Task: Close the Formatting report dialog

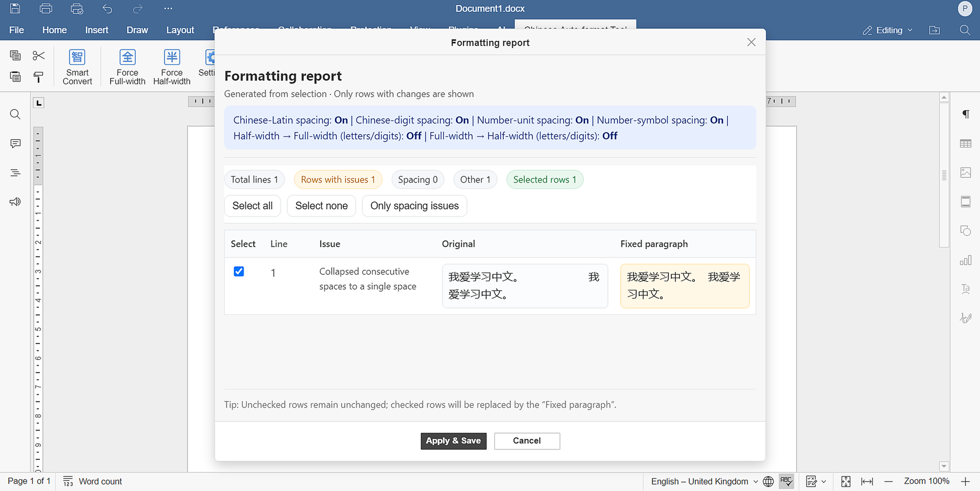Action: point(751,42)
